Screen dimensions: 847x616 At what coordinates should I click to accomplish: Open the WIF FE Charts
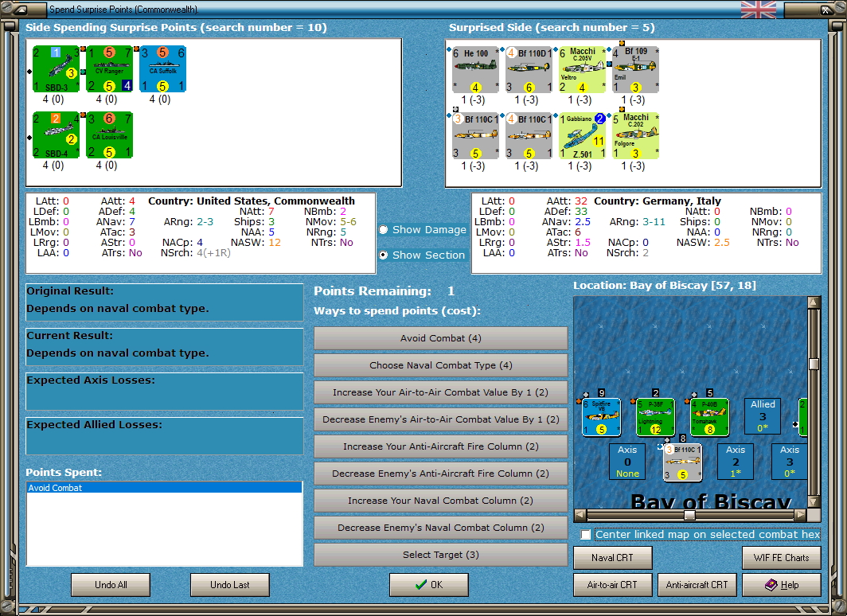pyautogui.click(x=781, y=558)
